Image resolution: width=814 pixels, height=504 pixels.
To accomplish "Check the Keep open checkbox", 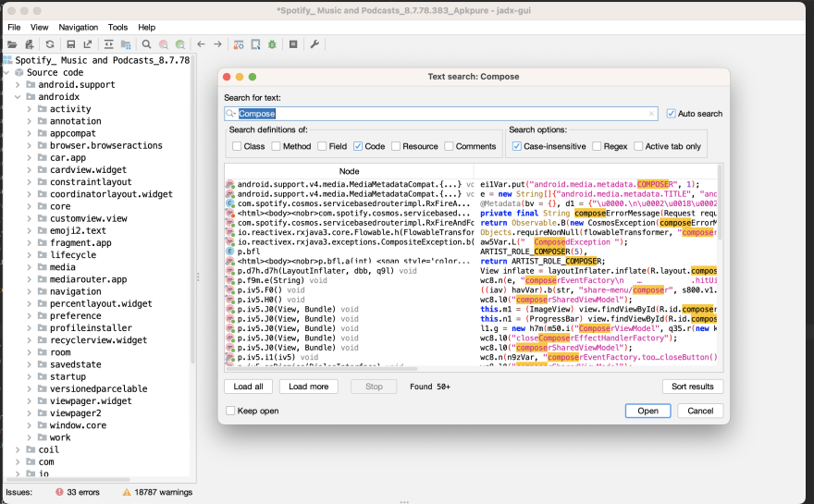I will 230,411.
